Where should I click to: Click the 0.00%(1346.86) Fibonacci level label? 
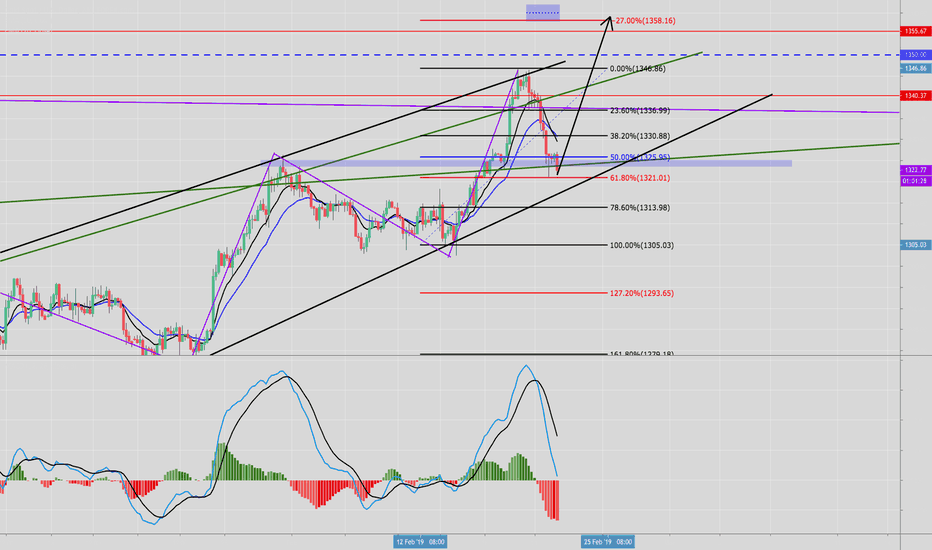(x=638, y=69)
